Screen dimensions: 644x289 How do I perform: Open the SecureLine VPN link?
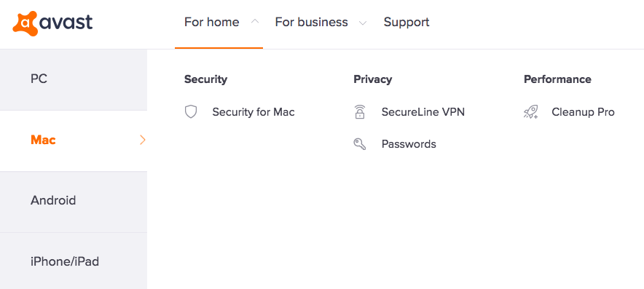coord(423,111)
